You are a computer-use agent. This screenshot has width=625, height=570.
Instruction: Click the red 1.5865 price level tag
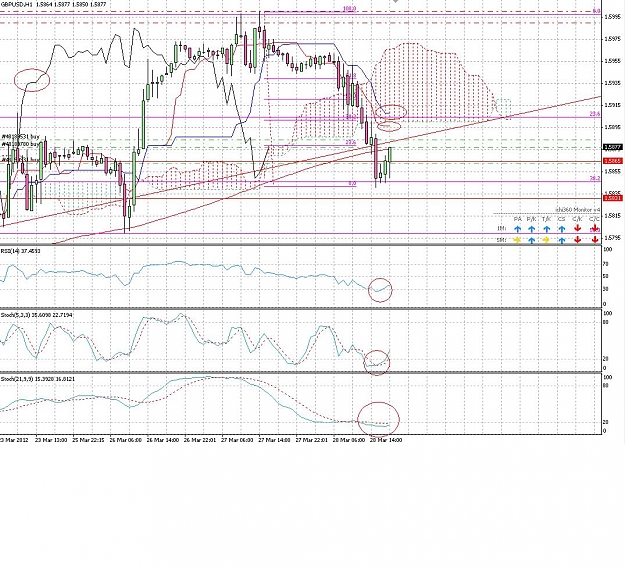tap(613, 161)
